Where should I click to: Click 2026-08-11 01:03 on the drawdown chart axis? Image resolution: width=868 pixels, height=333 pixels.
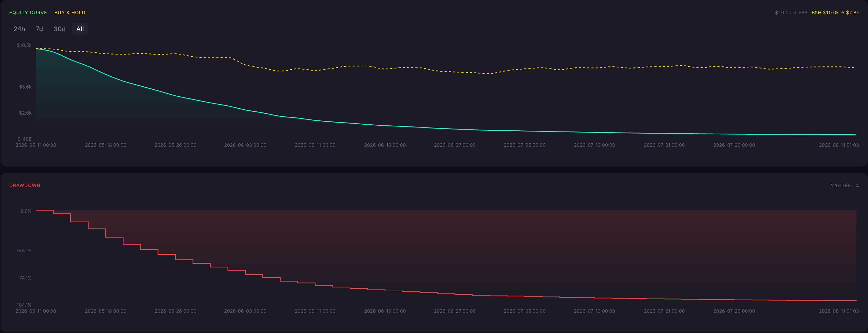[839, 311]
